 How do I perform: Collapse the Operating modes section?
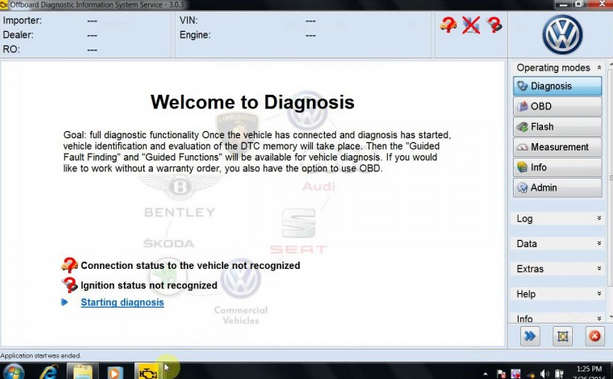pyautogui.click(x=599, y=67)
